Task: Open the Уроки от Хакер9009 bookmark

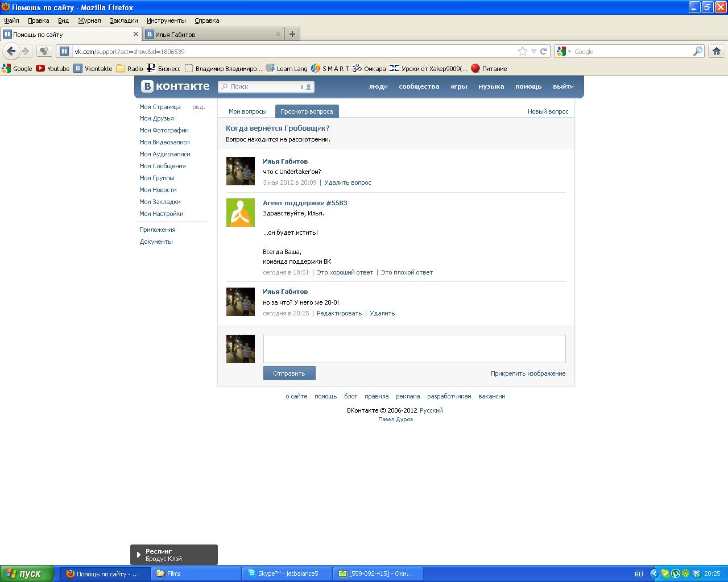Action: tap(428, 68)
